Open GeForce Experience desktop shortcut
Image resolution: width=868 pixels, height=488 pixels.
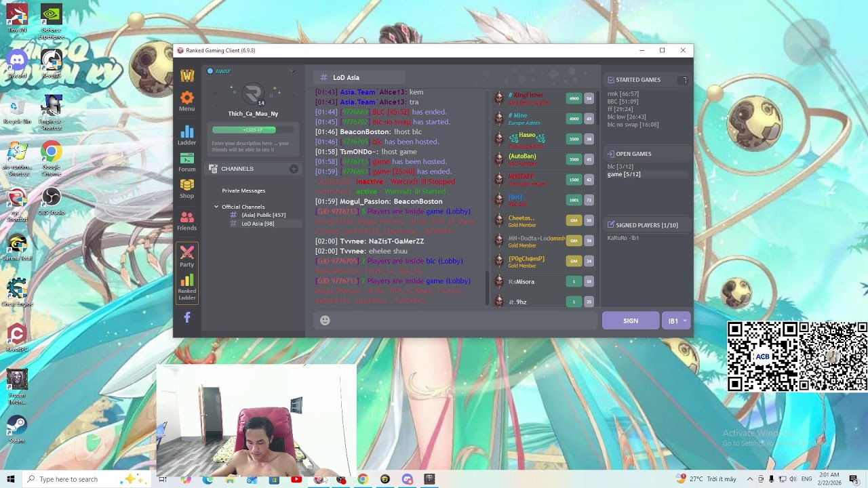(x=52, y=22)
